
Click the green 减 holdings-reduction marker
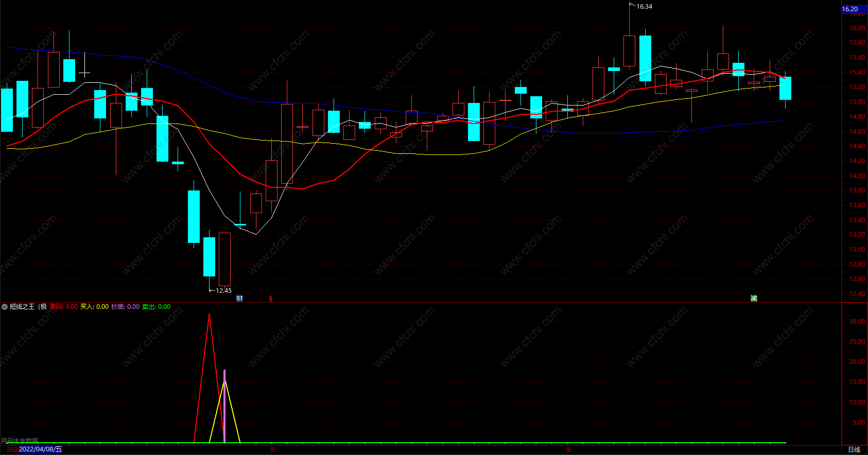(x=754, y=299)
